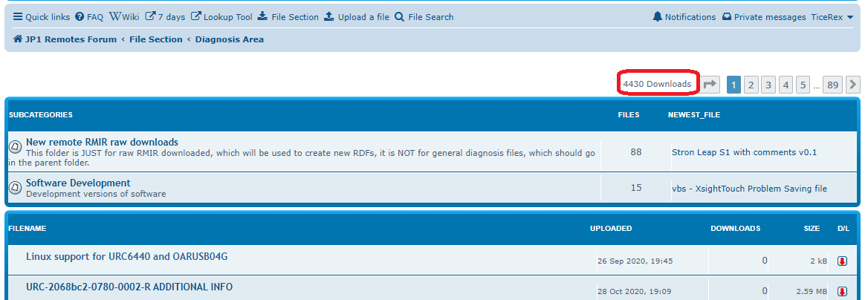The width and height of the screenshot is (868, 300).
Task: Launch the Lookup Tool
Action: pyautogui.click(x=221, y=17)
